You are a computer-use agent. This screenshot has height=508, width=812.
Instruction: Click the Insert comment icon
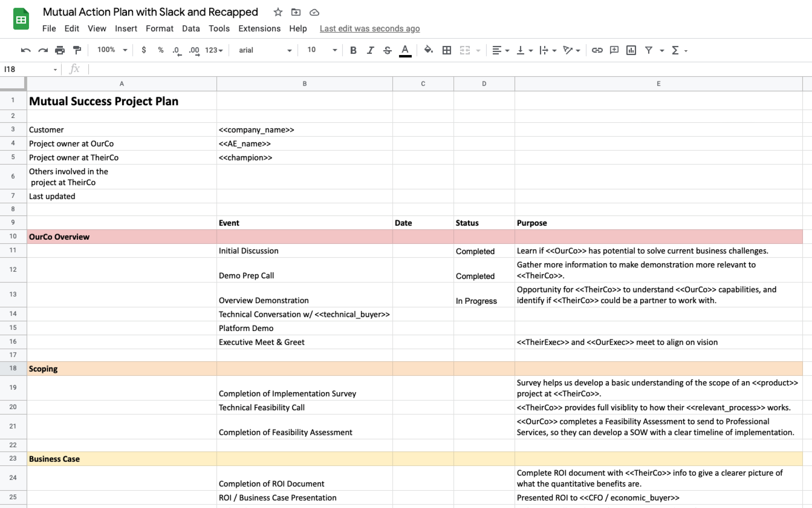pyautogui.click(x=614, y=51)
